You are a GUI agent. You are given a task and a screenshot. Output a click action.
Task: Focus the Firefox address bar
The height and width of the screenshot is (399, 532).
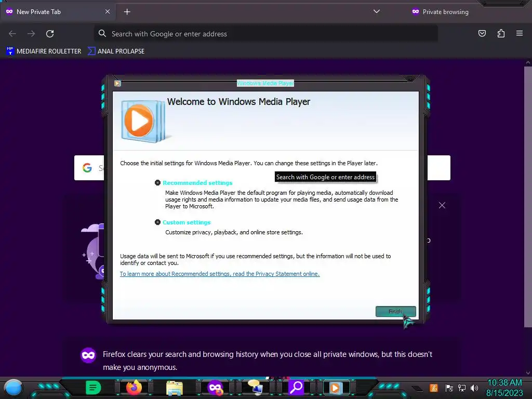click(x=265, y=34)
